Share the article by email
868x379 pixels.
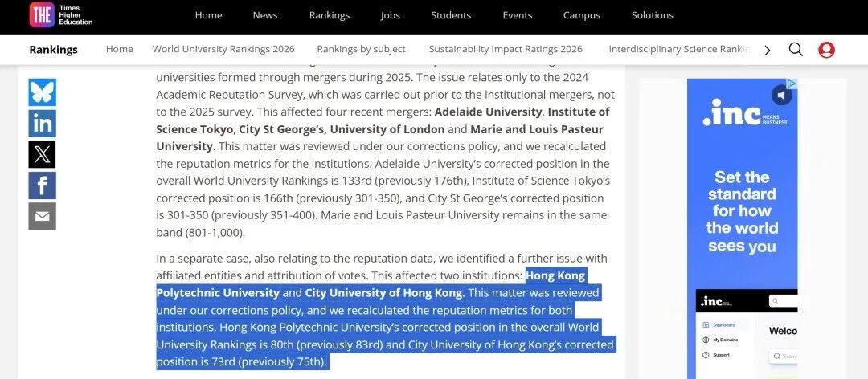pos(42,216)
